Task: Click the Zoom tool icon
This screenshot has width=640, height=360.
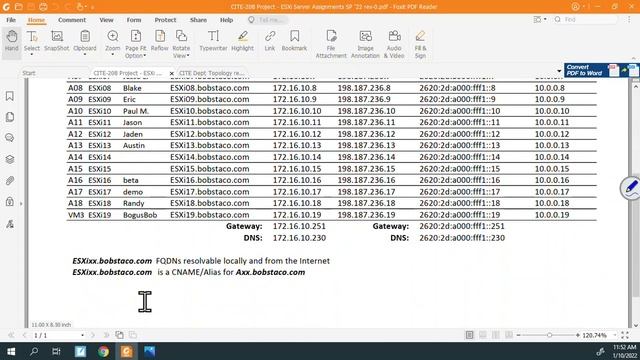Action: (113, 36)
